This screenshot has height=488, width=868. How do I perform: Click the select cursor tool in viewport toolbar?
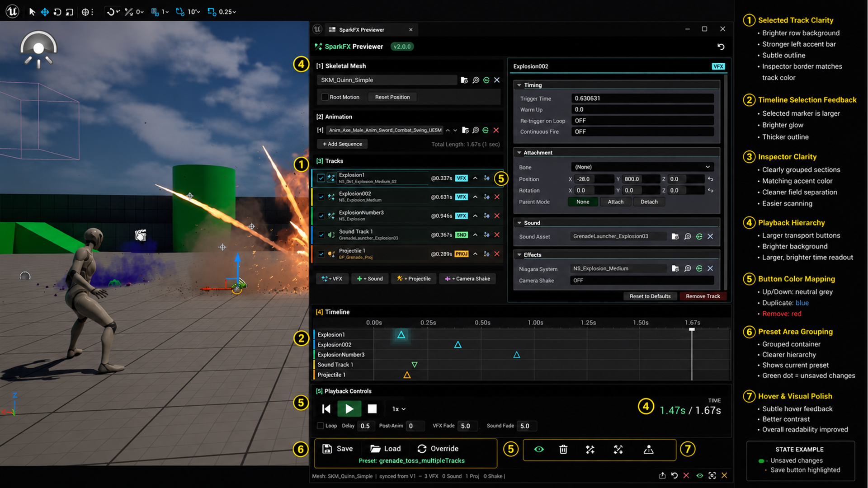(32, 12)
